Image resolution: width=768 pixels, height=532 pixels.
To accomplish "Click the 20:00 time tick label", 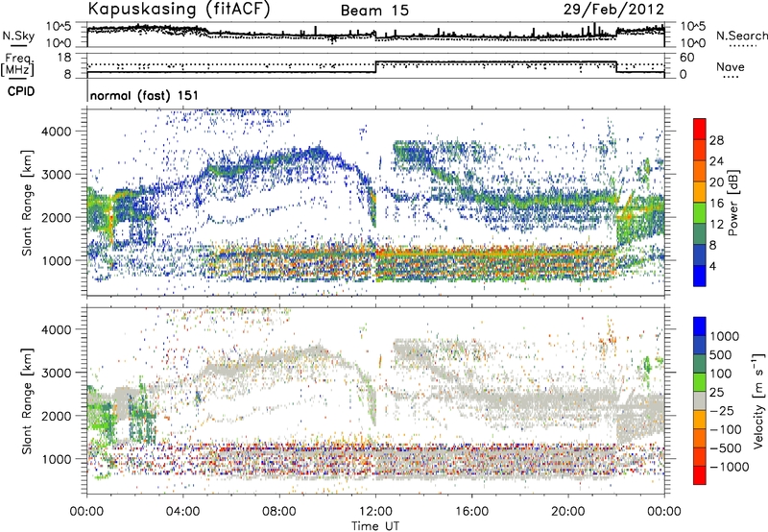I will click(x=568, y=512).
